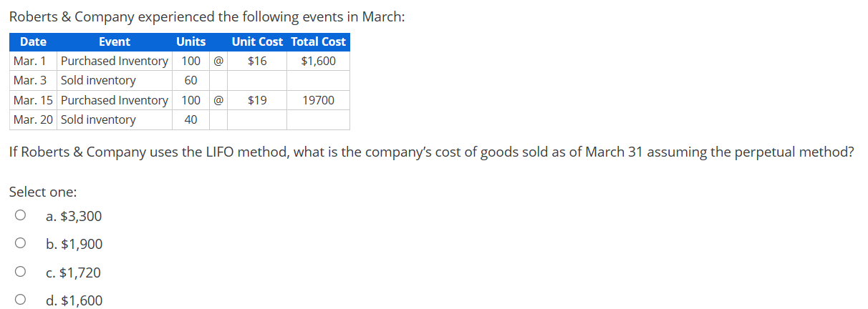Select radio button for answer a. $3,300
868x309 pixels.
click(21, 215)
